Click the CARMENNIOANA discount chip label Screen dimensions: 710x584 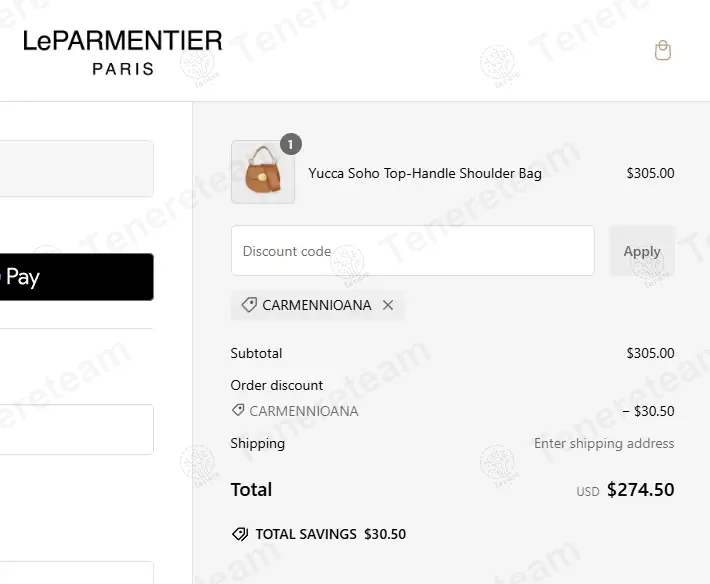click(x=316, y=305)
